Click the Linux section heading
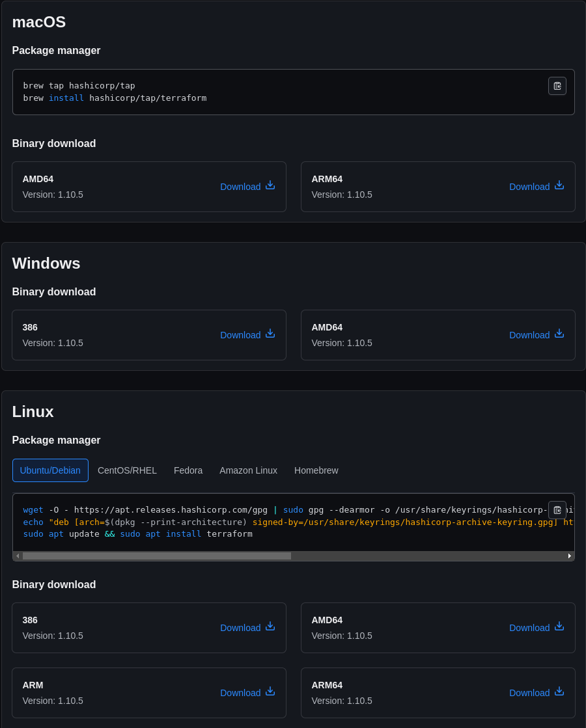This screenshot has height=728, width=586. [33, 412]
